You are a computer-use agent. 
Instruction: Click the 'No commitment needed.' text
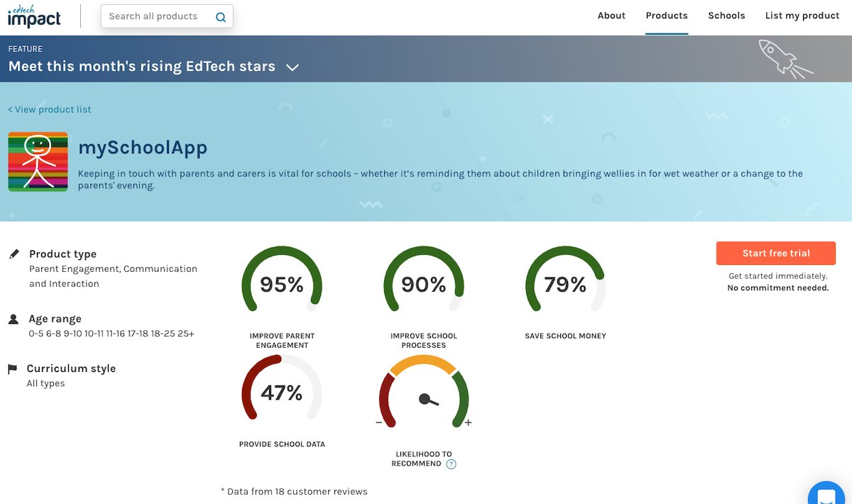point(778,288)
